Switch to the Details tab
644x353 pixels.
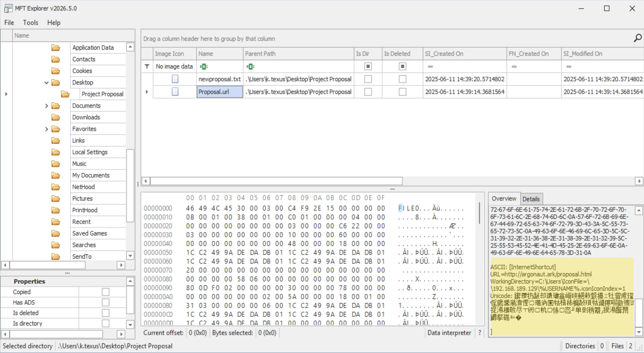click(531, 199)
